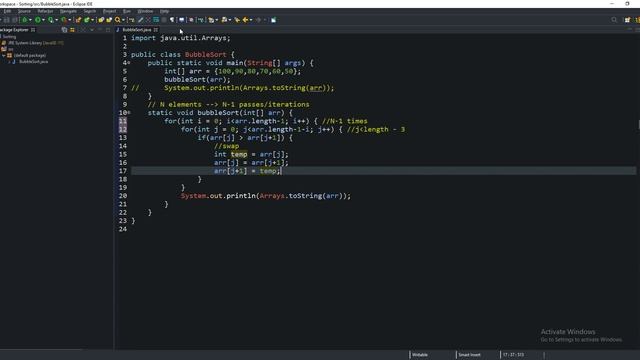Click the Open Type toolbar icon

101,20
